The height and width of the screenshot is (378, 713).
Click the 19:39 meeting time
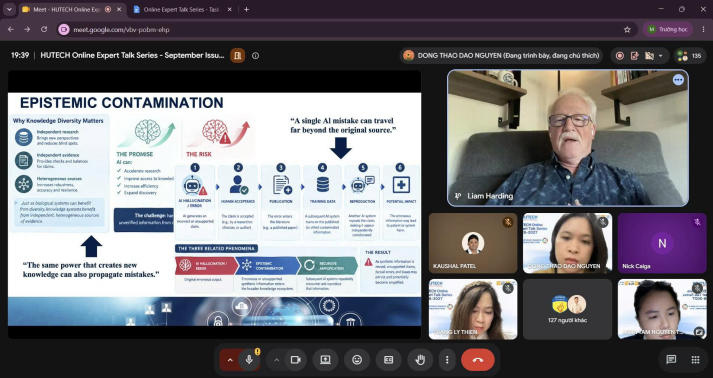(20, 55)
